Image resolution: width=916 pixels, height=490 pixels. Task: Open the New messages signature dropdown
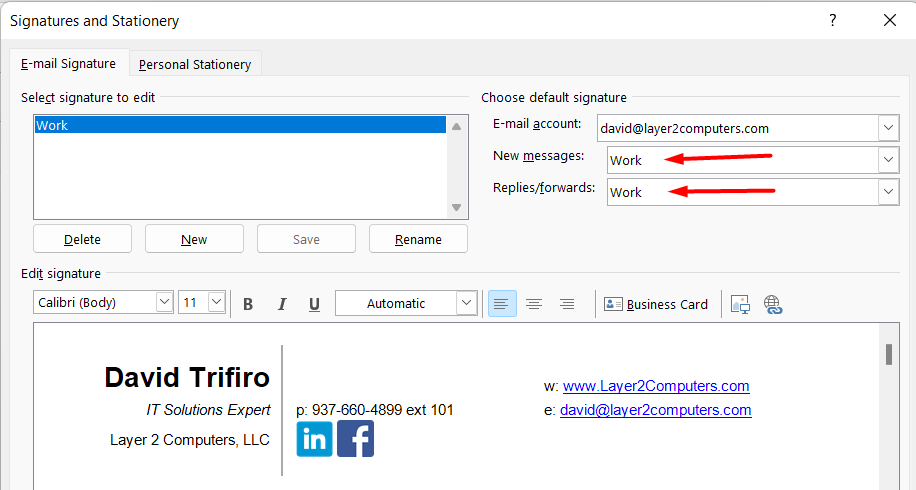(x=888, y=160)
